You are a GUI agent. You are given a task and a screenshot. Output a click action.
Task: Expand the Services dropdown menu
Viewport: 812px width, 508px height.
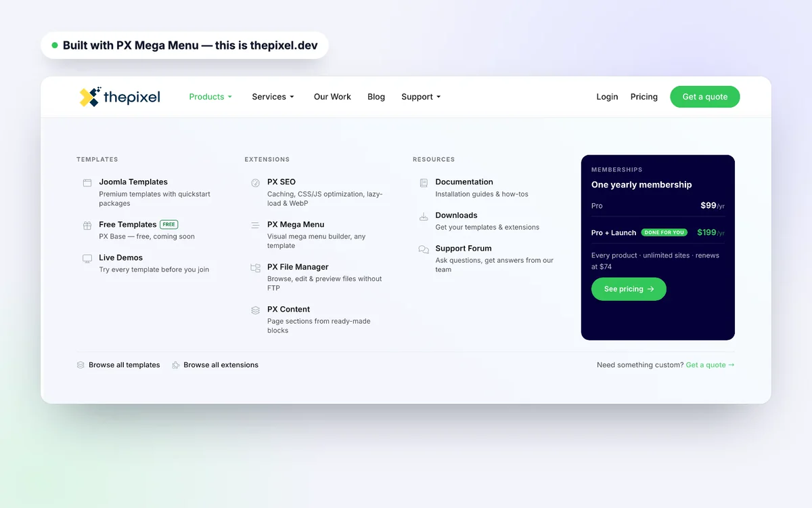[273, 97]
